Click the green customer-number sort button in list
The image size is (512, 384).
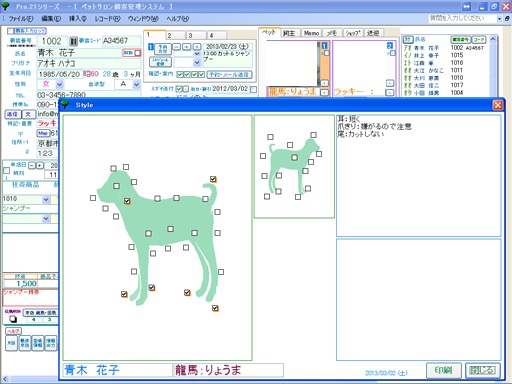pyautogui.click(x=460, y=40)
